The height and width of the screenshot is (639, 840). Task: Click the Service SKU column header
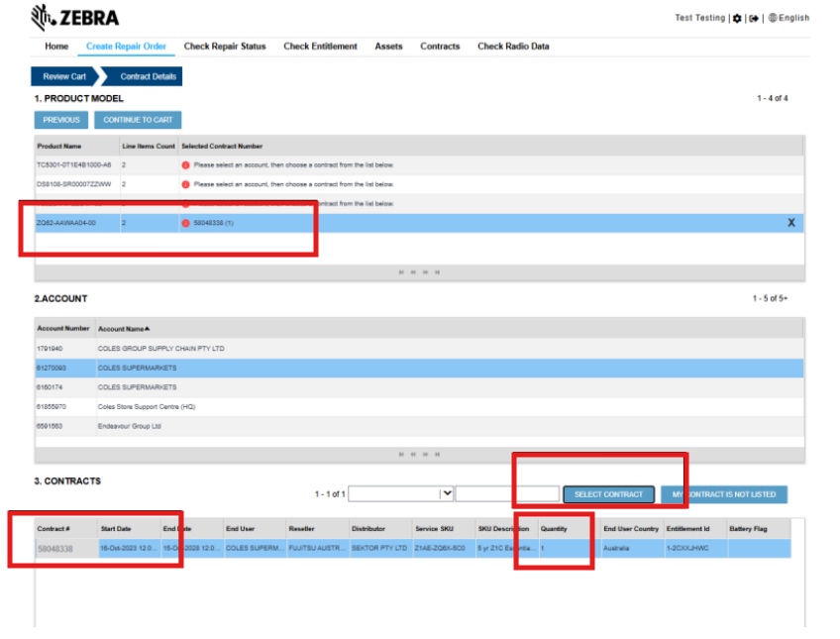(x=444, y=529)
